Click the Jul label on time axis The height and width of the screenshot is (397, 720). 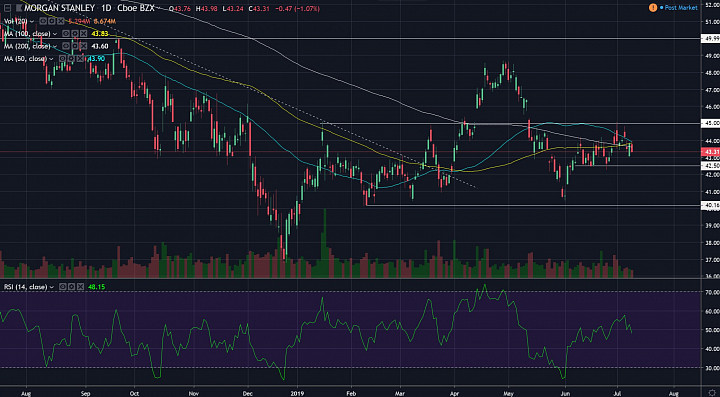(617, 392)
